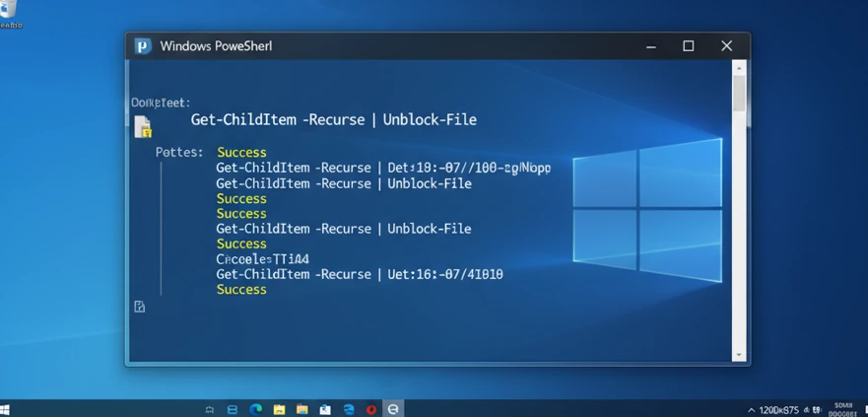Click the PowerShell icon in the title bar
This screenshot has width=868, height=417.
143,46
